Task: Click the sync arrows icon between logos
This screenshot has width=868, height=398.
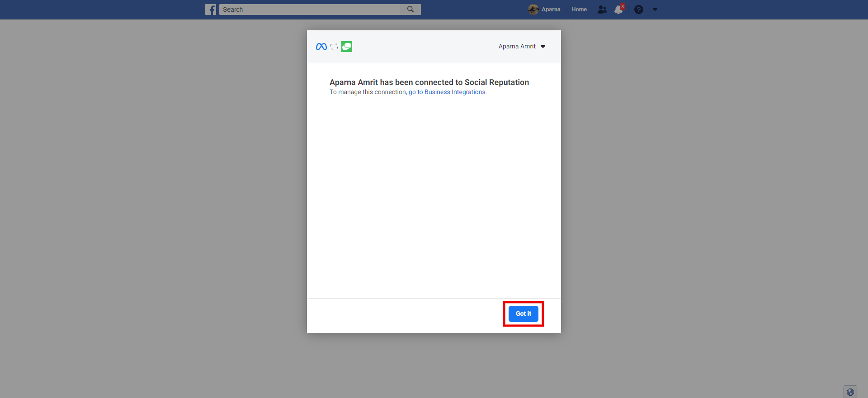Action: tap(334, 47)
